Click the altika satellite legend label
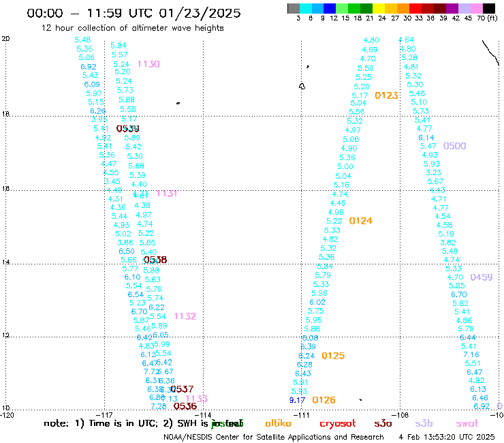This screenshot has height=443, width=504. pyautogui.click(x=278, y=423)
